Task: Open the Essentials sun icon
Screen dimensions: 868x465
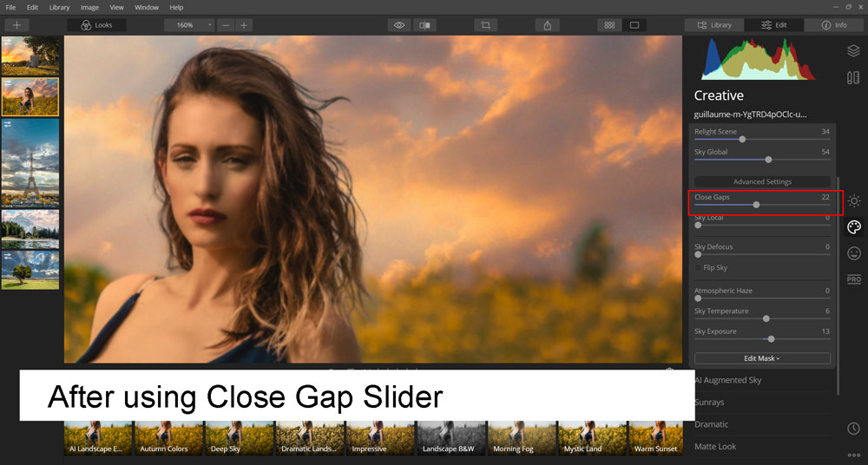Action: pos(854,201)
